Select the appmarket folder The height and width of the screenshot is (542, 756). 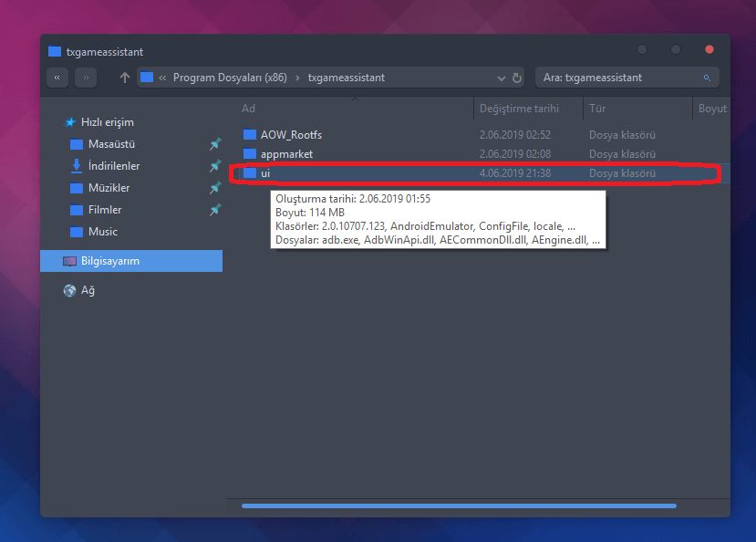[287, 154]
